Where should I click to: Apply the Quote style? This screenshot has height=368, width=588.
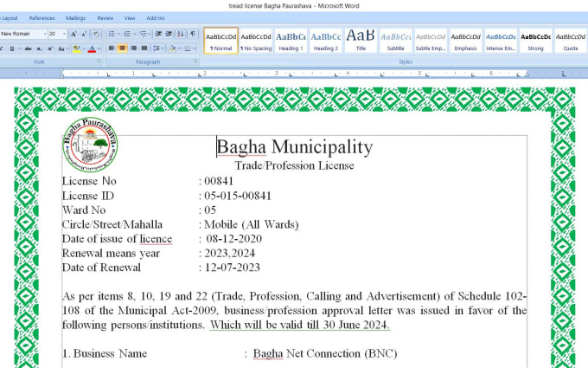point(571,41)
